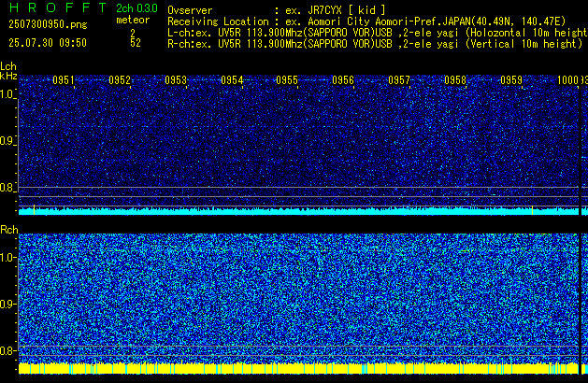
Task: Click the 0956 time marker
Action: pos(343,80)
